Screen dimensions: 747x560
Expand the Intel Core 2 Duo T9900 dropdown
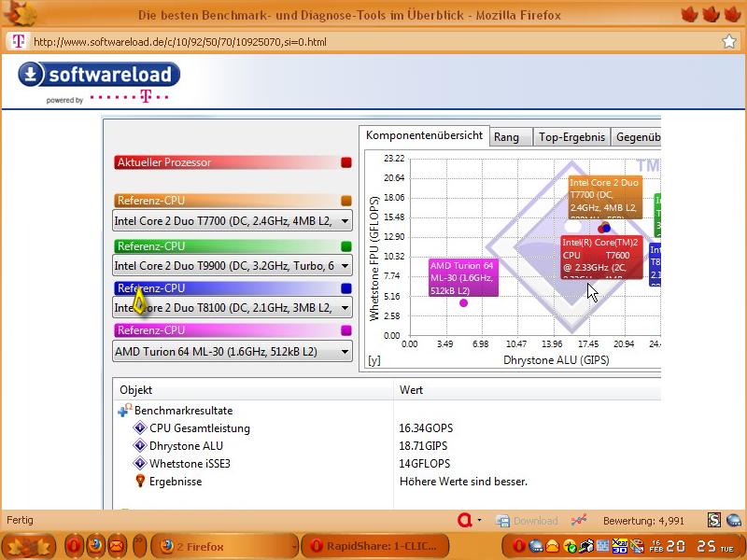(x=233, y=265)
